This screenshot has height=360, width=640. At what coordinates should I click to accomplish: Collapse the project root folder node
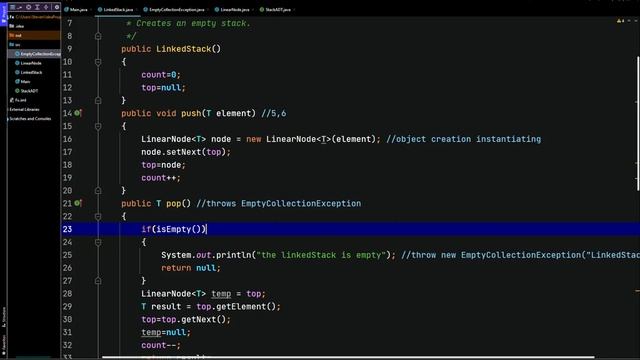coord(8,17)
